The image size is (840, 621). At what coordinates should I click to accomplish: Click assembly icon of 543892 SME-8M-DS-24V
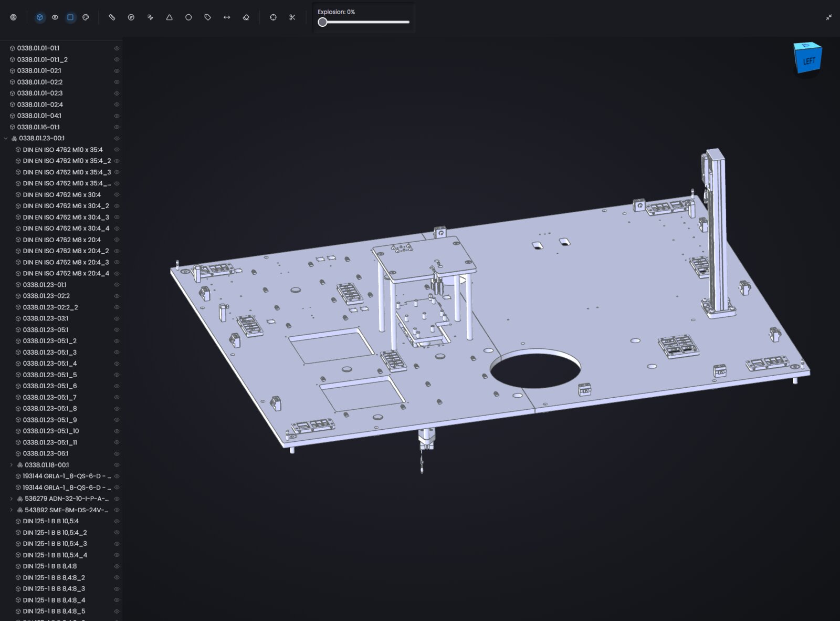tap(20, 510)
